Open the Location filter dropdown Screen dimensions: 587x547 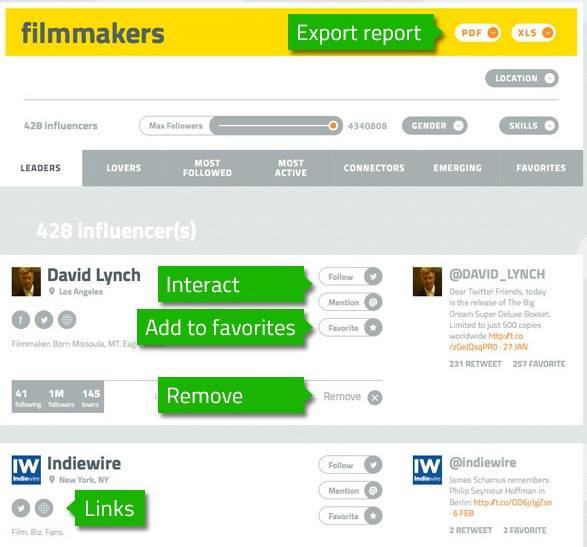pyautogui.click(x=522, y=78)
